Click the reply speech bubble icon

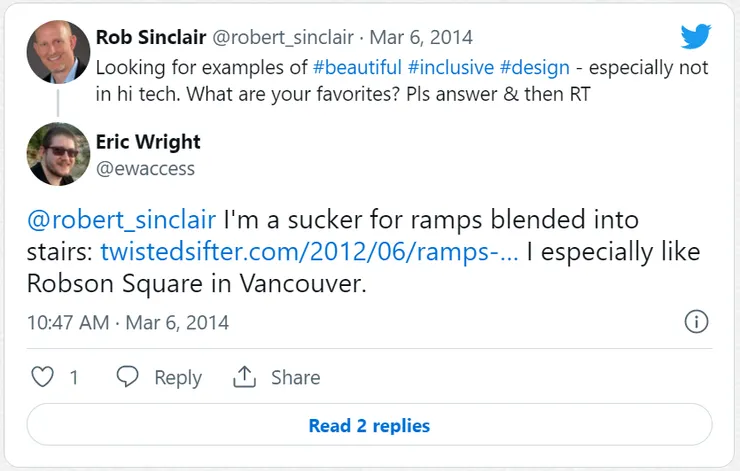pyautogui.click(x=127, y=377)
